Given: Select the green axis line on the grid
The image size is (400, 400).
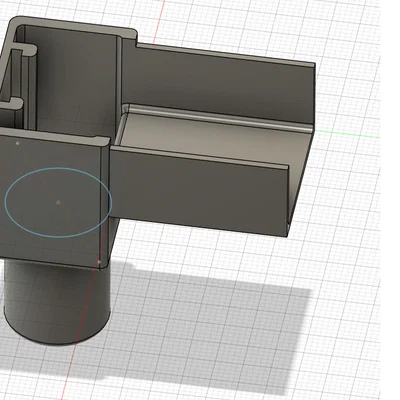Looking at the screenshot, I should pos(347,134).
